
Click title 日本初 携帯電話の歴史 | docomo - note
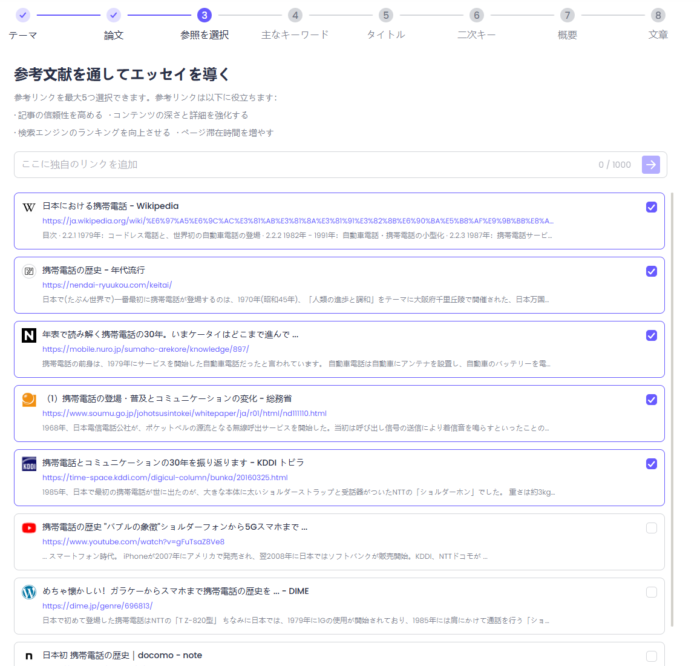tap(122, 655)
